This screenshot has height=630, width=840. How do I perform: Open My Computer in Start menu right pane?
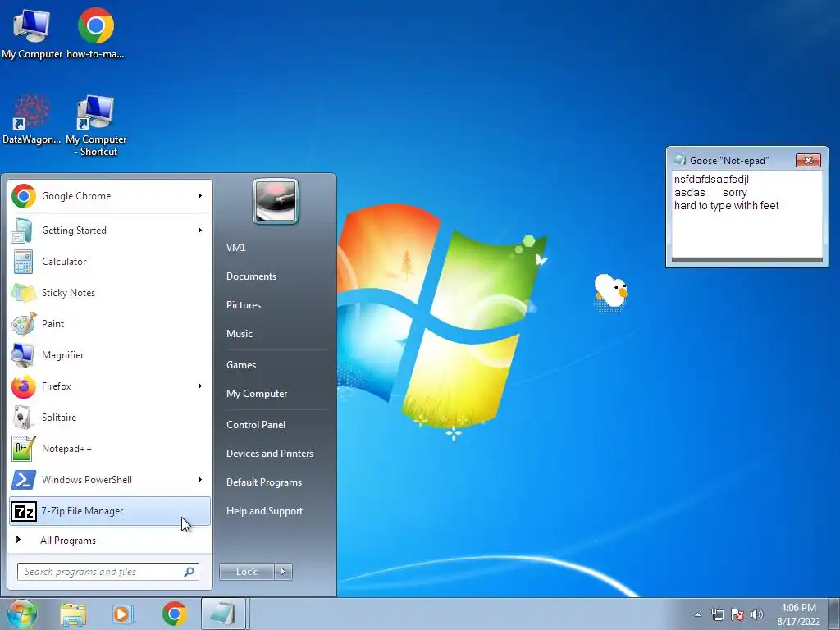pyautogui.click(x=257, y=394)
